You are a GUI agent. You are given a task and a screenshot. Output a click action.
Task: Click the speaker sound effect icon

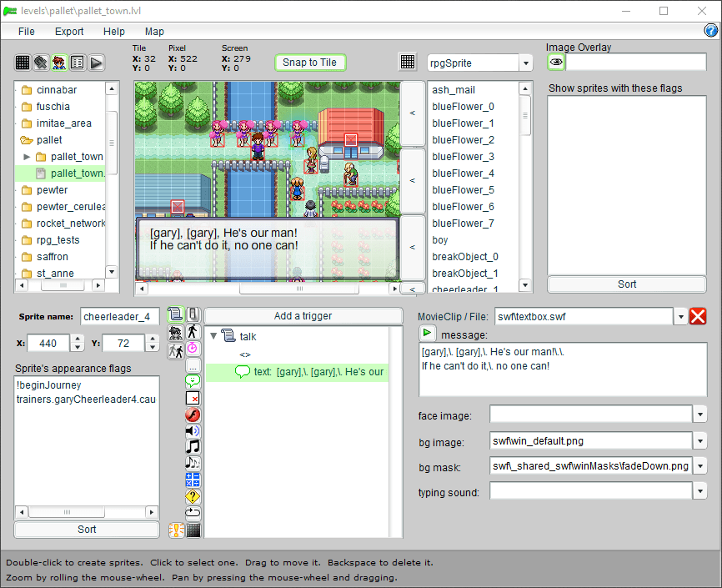pos(193,430)
